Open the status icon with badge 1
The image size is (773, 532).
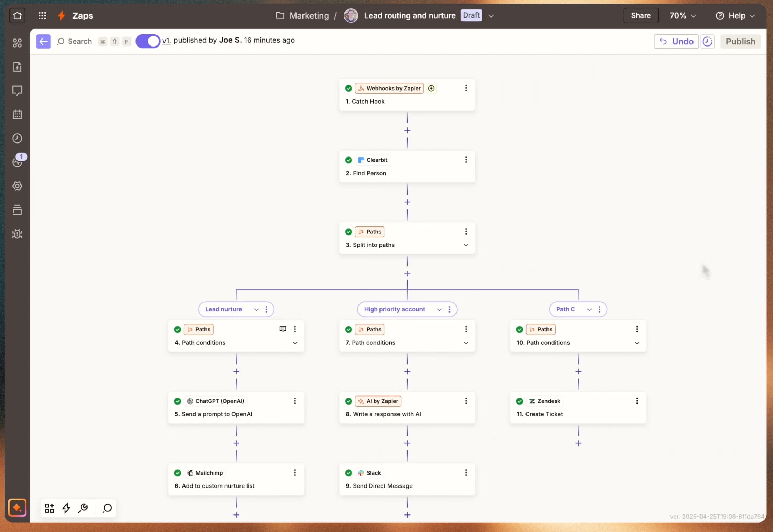pos(18,161)
